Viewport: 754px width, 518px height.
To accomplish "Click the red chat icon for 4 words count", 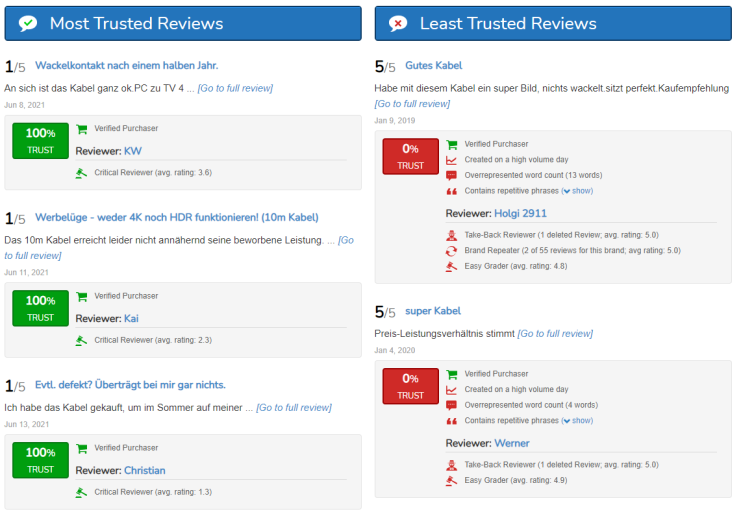I will [451, 405].
